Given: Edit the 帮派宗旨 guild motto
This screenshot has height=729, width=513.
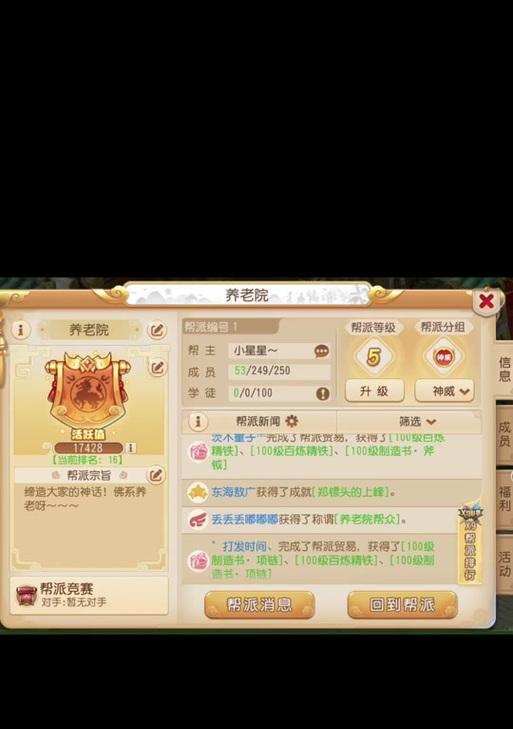Looking at the screenshot, I should 155,475.
